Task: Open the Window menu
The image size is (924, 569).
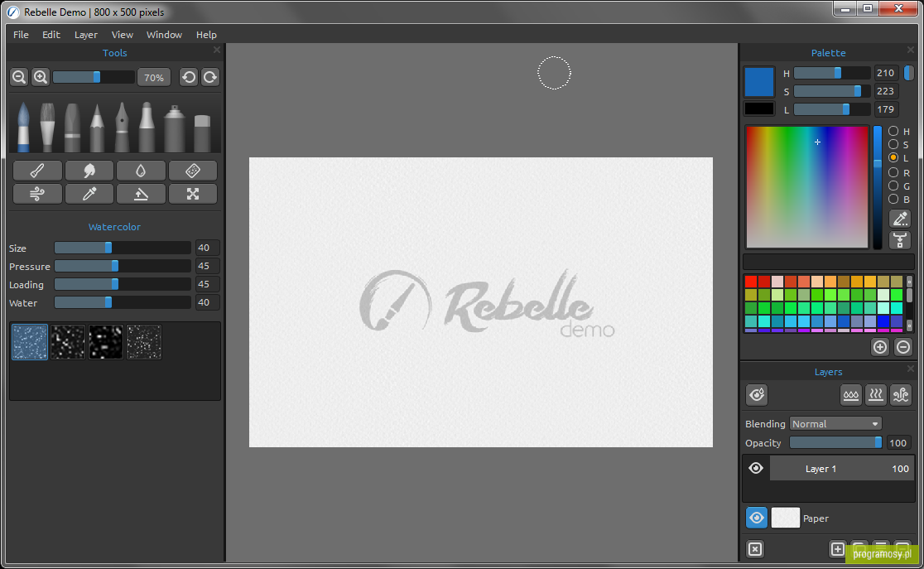Action: (x=164, y=35)
